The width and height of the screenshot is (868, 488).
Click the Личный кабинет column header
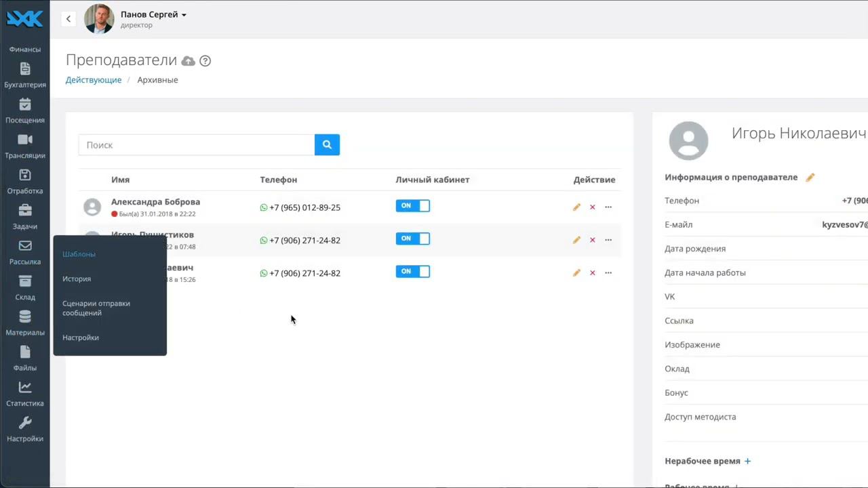[433, 180]
